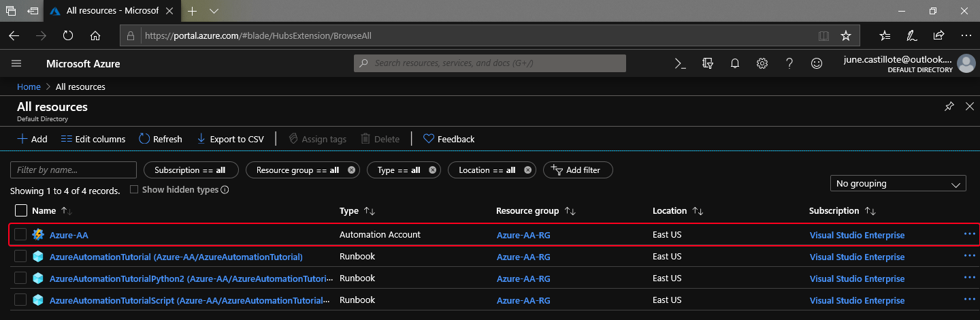Click the smiley feedback icon in header
The width and height of the screenshot is (980, 320).
click(x=817, y=63)
